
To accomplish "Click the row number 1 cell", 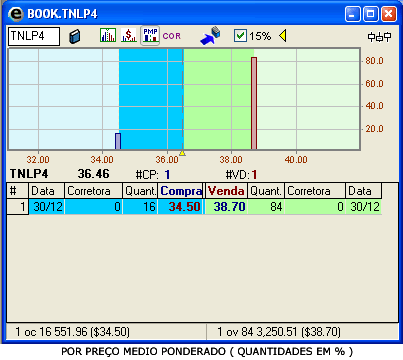I will 18,207.
